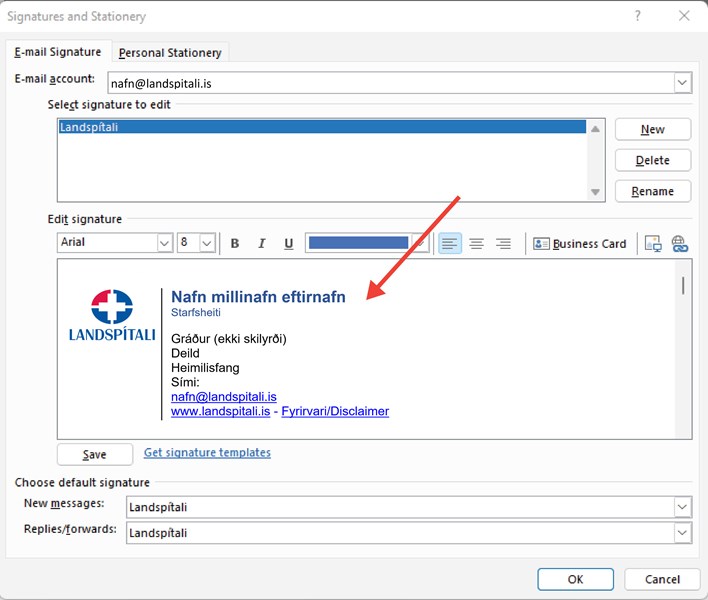Image resolution: width=708 pixels, height=600 pixels.
Task: Toggle italic formatting for signature text
Action: pos(262,243)
